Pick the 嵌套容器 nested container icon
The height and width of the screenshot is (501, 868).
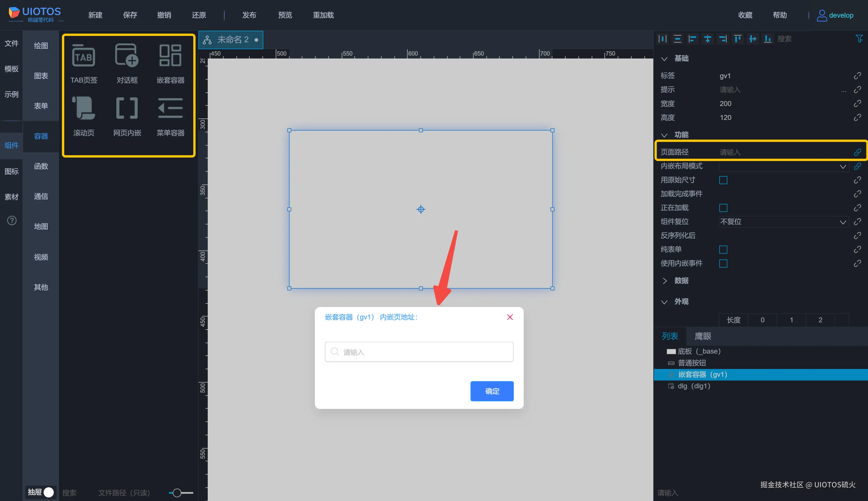pos(170,55)
